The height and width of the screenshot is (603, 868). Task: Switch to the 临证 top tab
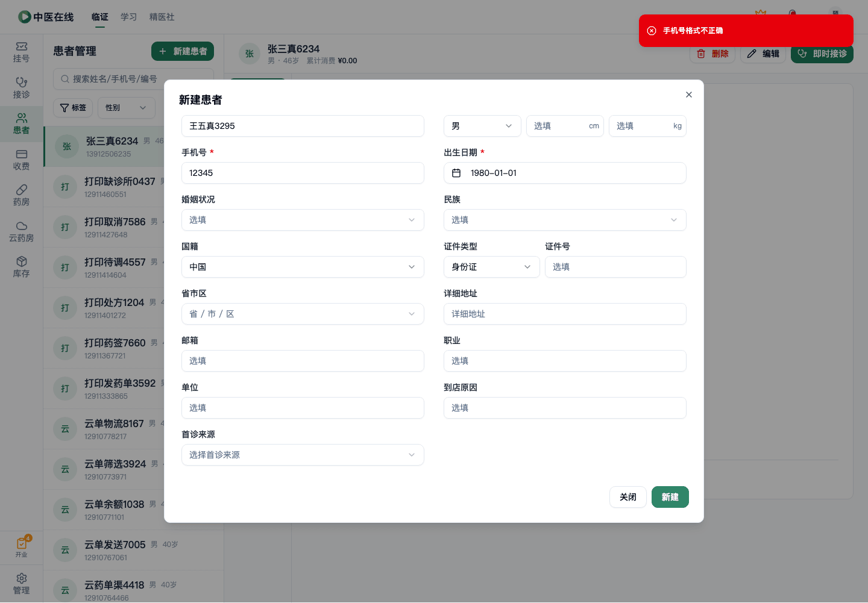[100, 17]
